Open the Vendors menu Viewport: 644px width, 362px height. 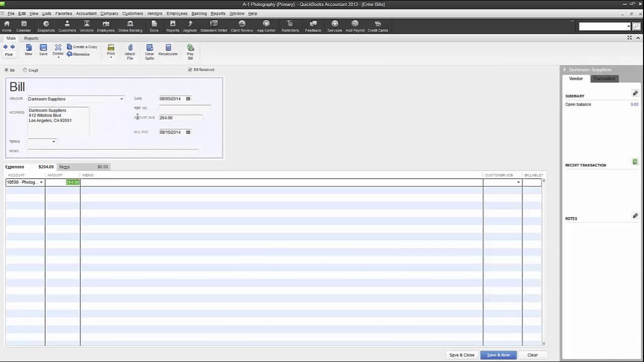(x=154, y=14)
